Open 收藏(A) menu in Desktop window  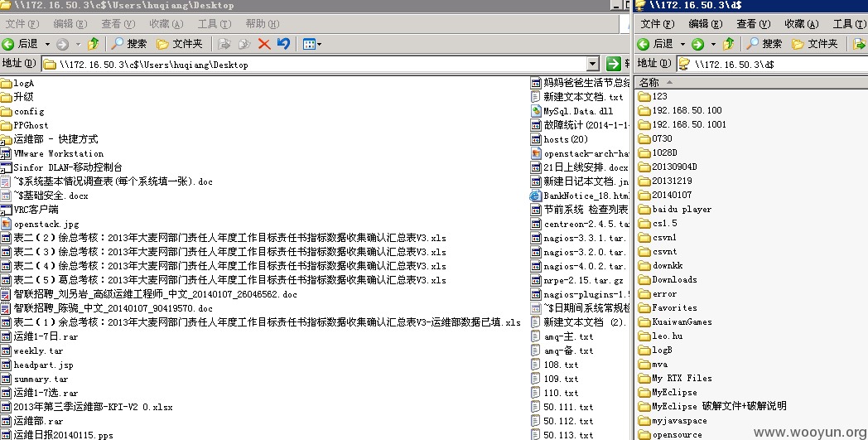pos(166,24)
